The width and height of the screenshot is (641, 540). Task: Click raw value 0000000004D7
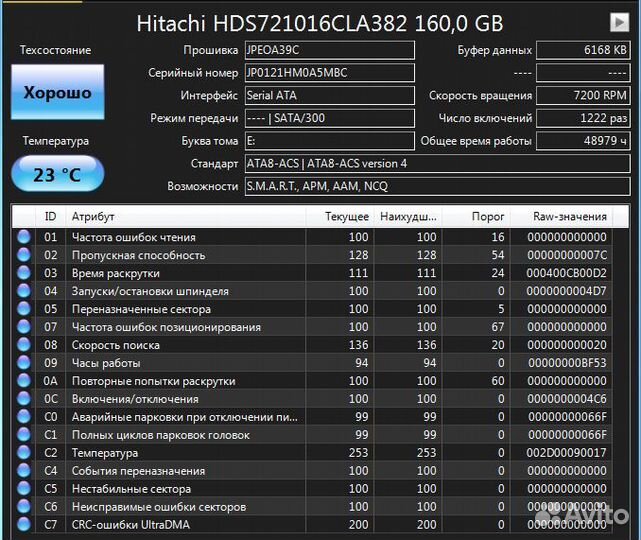click(567, 291)
